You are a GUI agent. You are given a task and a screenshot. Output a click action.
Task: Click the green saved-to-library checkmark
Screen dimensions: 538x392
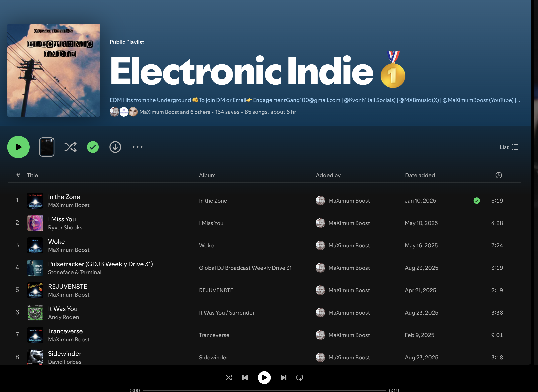93,147
